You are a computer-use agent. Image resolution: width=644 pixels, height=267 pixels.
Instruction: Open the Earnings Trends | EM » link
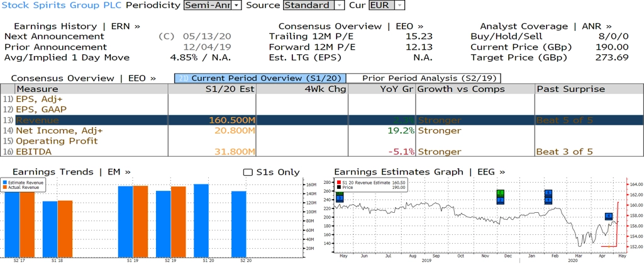72,172
